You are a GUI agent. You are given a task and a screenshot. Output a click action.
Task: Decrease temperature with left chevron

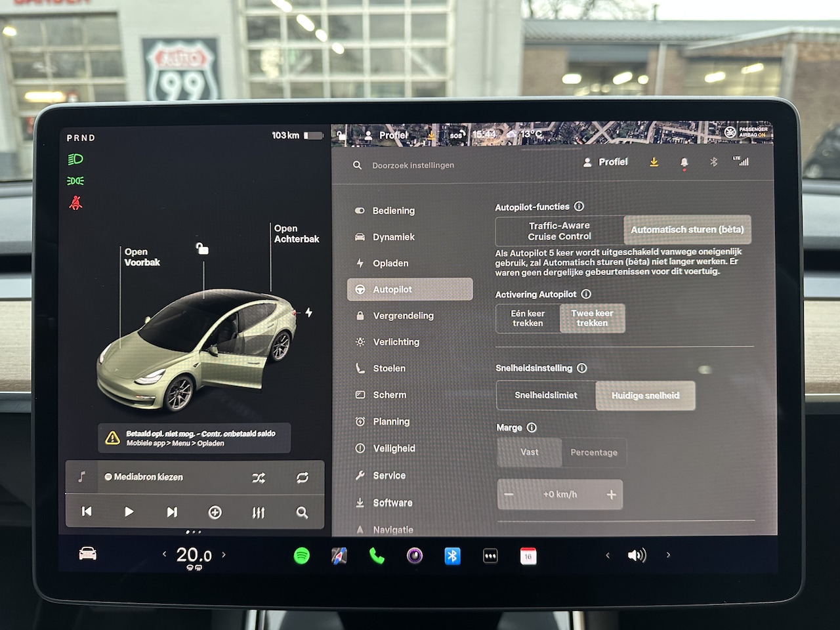coord(164,555)
